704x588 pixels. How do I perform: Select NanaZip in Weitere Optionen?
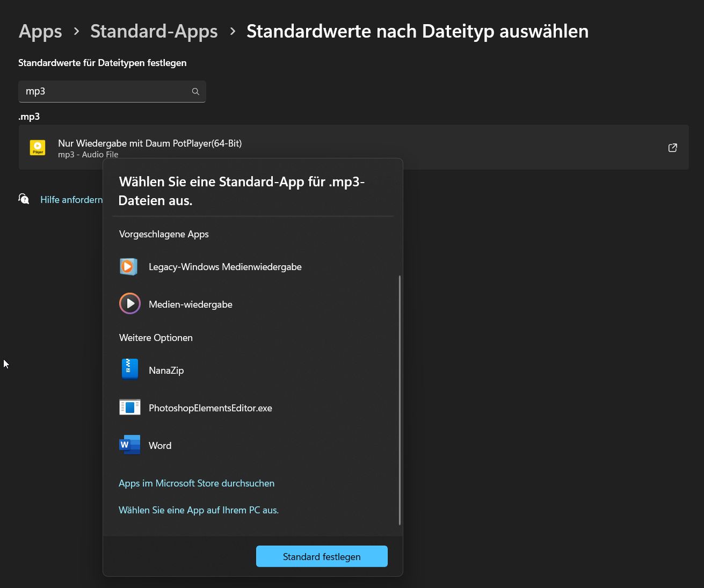166,371
